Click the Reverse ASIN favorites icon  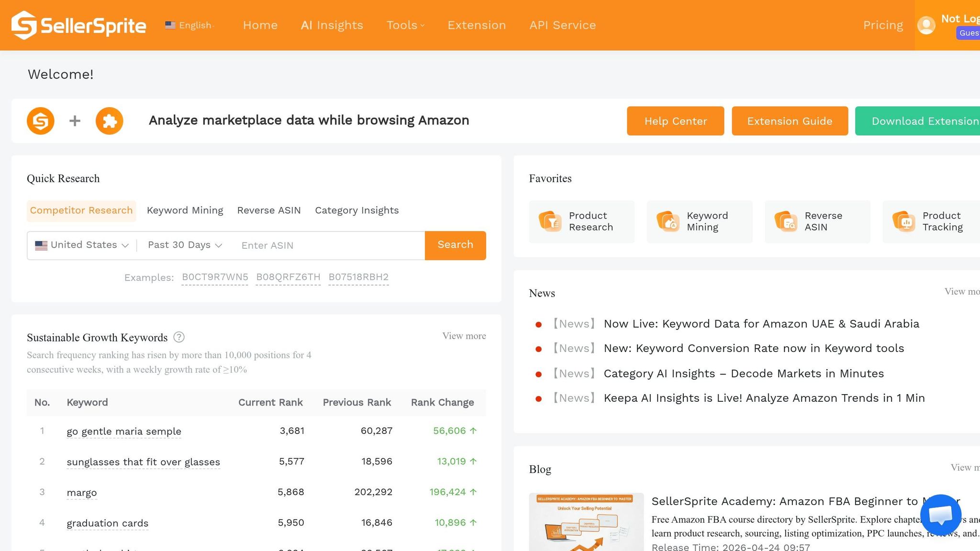click(786, 221)
